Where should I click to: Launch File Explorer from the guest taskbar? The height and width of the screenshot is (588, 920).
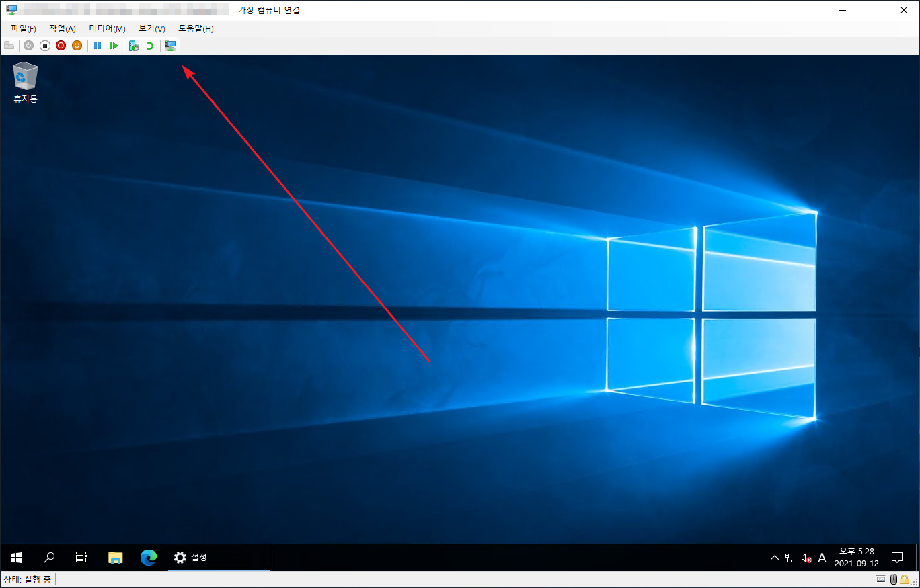(116, 558)
